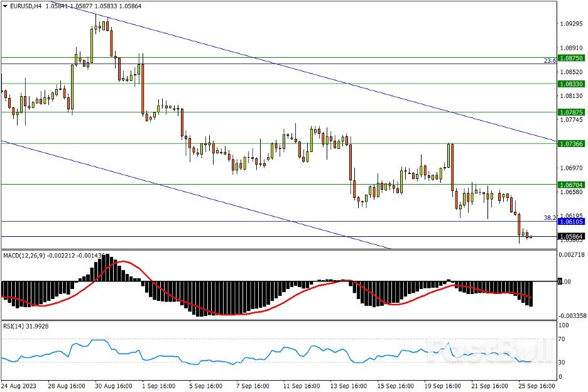Screen dimensions: 588x392
Task: Click the RSI(14) indicator label
Action: tap(15, 326)
